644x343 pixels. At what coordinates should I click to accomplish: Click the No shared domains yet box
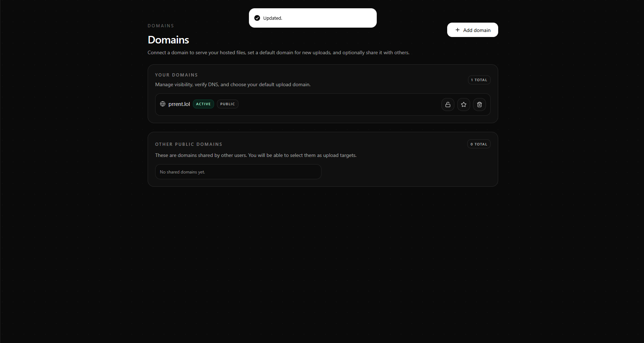pos(238,172)
